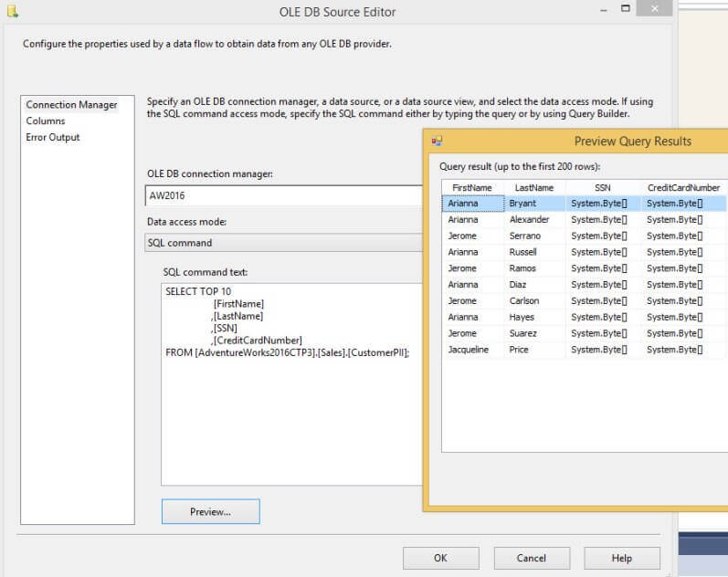
Task: Click the FirstName column header
Action: tap(471, 187)
